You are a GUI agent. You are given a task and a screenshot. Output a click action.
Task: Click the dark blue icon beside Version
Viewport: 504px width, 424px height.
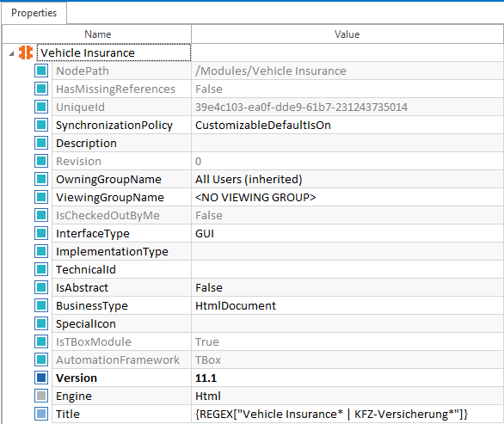click(x=41, y=378)
